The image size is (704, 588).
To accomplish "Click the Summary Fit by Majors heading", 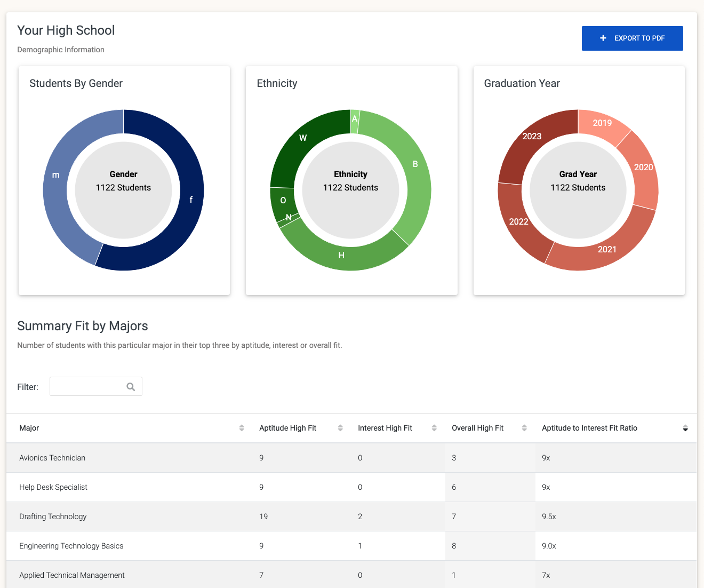I will point(83,326).
